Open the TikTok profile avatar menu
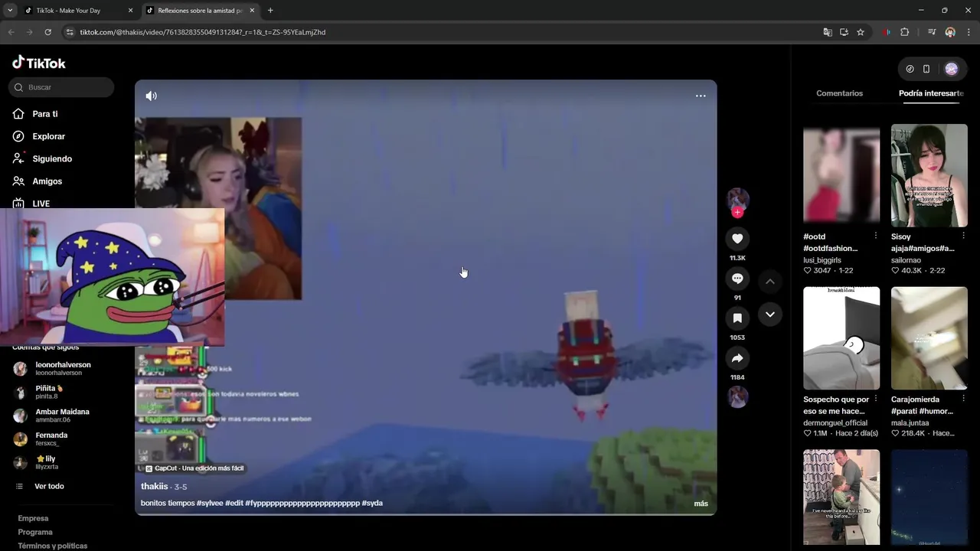Viewport: 980px width, 551px height. click(x=952, y=69)
